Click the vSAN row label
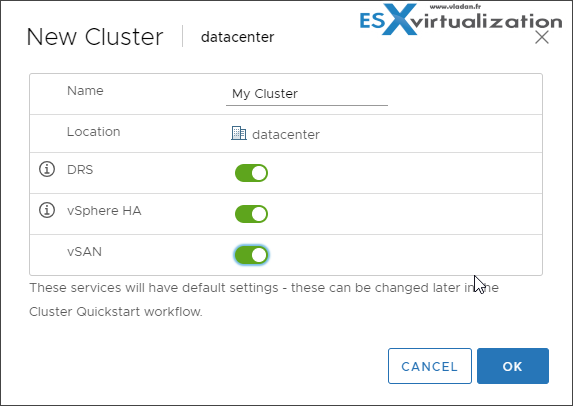 pyautogui.click(x=84, y=252)
